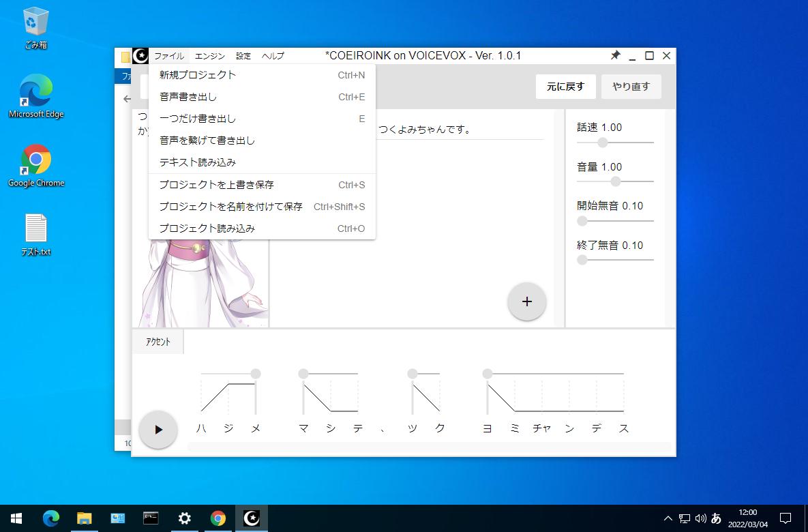This screenshot has height=532, width=808.
Task: Open Edge from the taskbar
Action: click(x=50, y=518)
